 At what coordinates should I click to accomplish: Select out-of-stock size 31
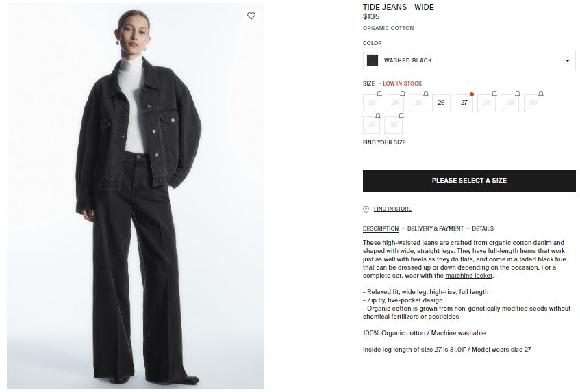click(x=372, y=125)
